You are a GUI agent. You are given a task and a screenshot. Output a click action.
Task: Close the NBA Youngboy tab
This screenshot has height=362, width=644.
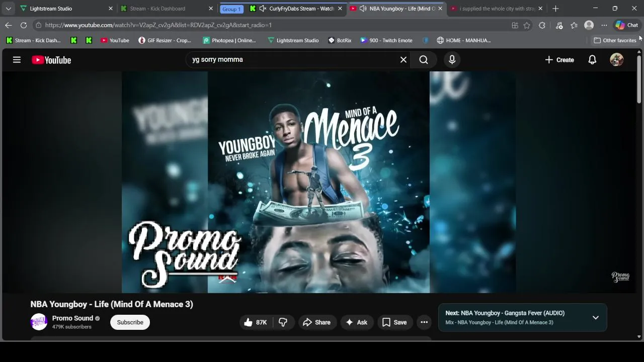440,9
